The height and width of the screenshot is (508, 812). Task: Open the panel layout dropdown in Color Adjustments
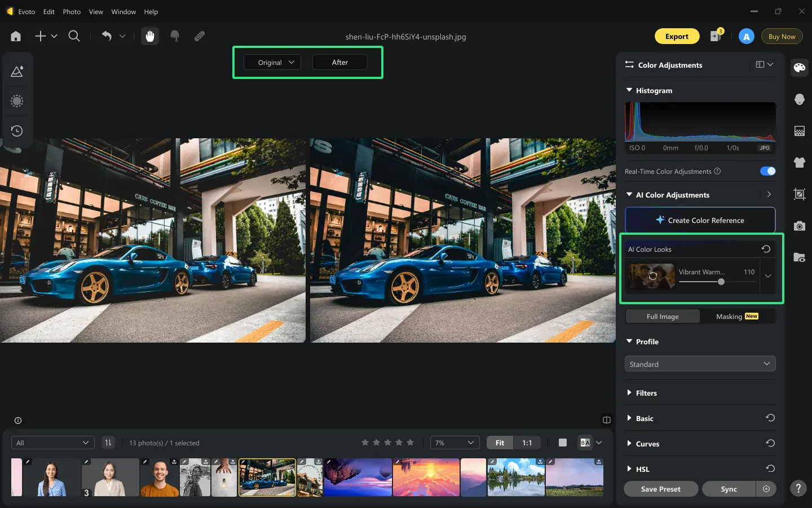click(x=765, y=64)
